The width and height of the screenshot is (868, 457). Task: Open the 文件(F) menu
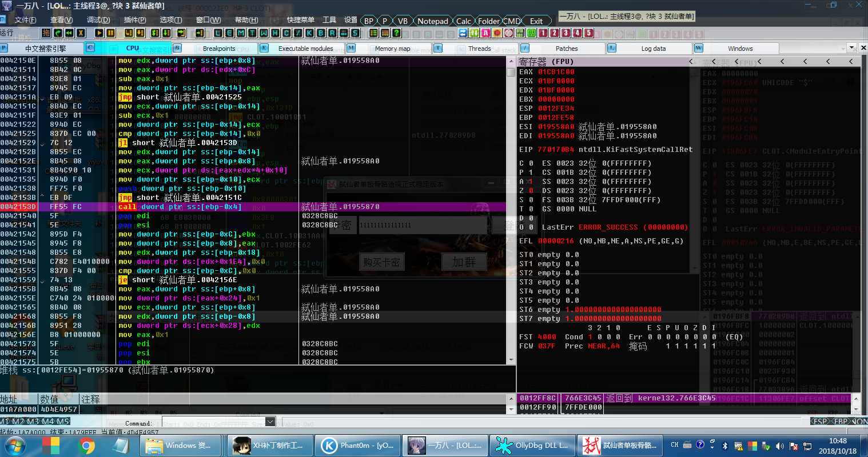coord(25,20)
